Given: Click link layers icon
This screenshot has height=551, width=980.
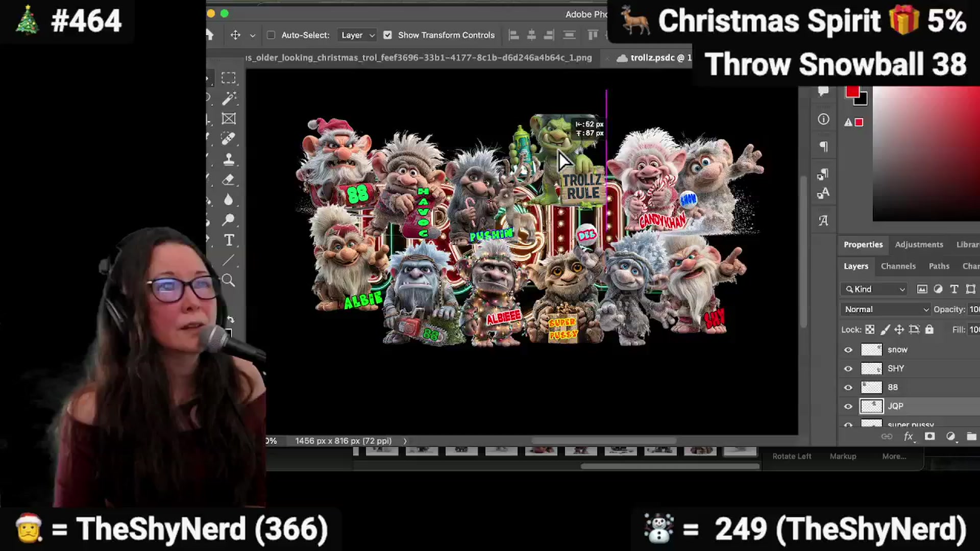Looking at the screenshot, I should [x=887, y=436].
